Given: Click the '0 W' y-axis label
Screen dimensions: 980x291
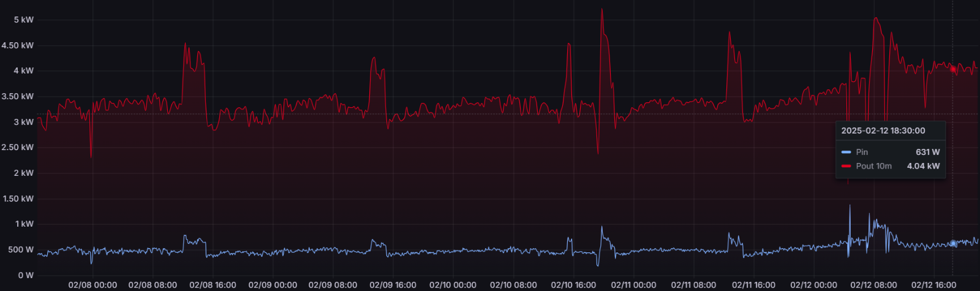Looking at the screenshot, I should coord(26,275).
